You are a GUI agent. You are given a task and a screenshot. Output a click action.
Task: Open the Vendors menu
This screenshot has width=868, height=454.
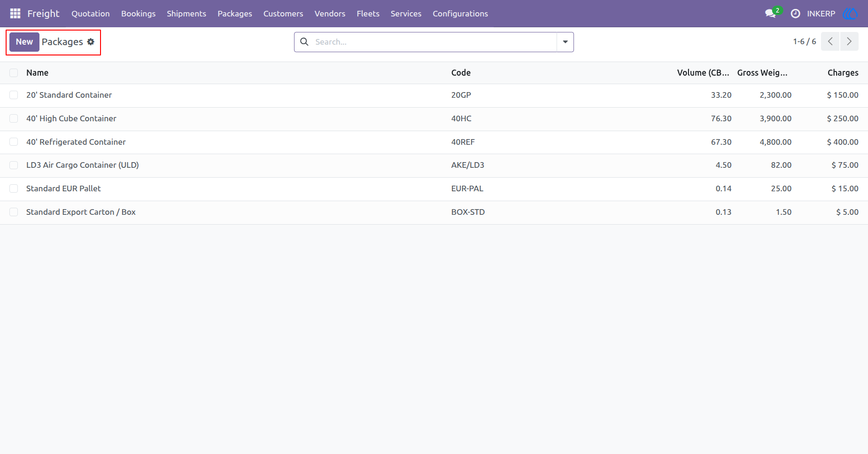click(x=330, y=14)
